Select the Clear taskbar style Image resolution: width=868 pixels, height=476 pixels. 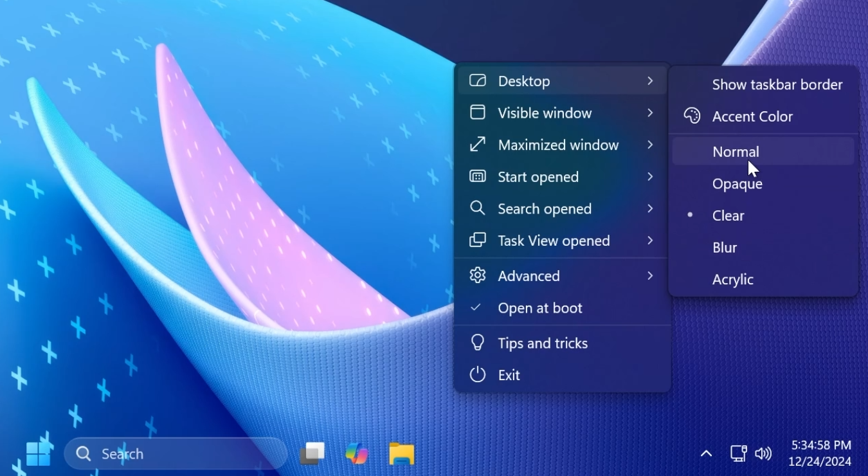728,215
